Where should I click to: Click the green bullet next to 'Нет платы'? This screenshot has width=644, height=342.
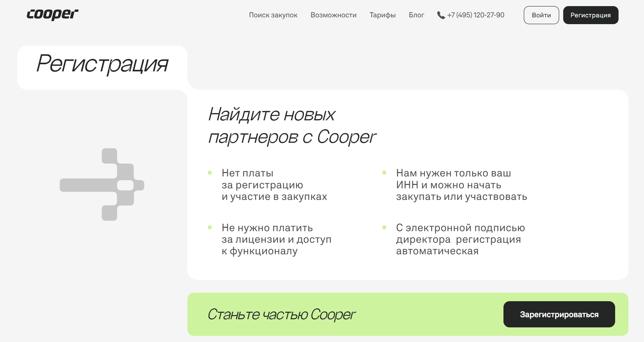point(210,172)
